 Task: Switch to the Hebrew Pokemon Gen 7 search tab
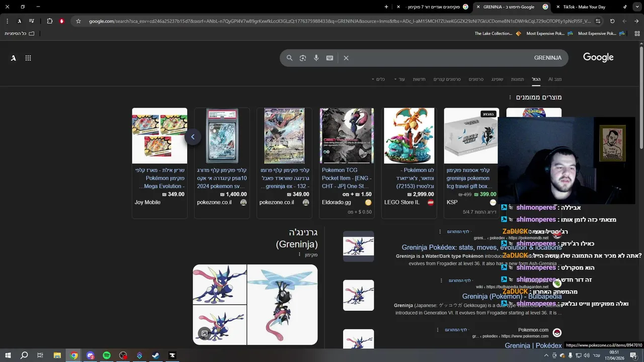pos(434,7)
